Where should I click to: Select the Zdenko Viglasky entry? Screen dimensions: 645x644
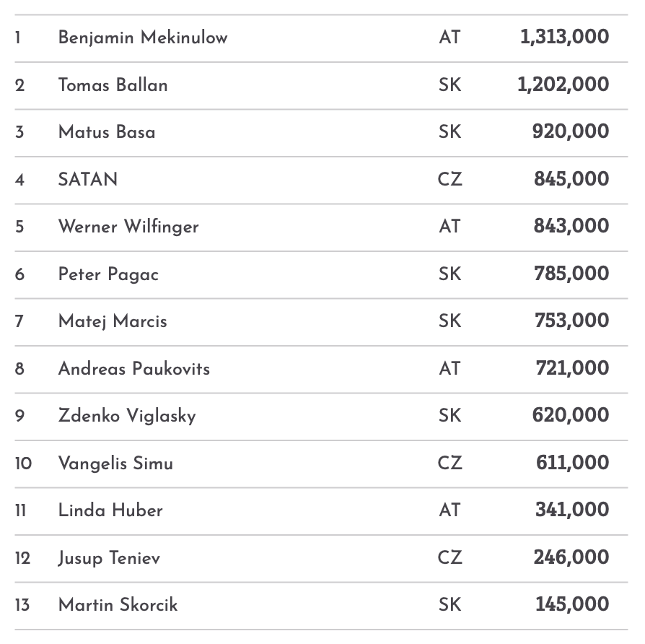pyautogui.click(x=127, y=416)
